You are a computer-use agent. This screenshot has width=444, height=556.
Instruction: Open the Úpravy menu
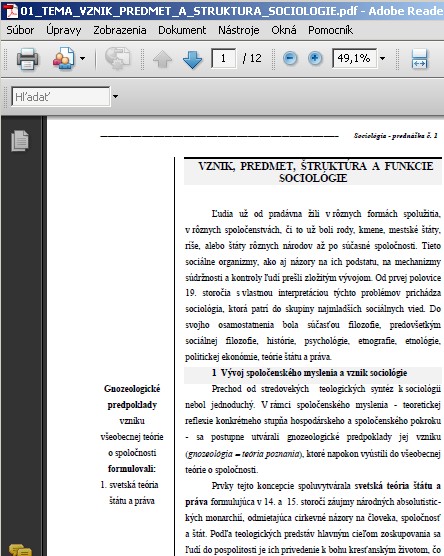tap(63, 30)
